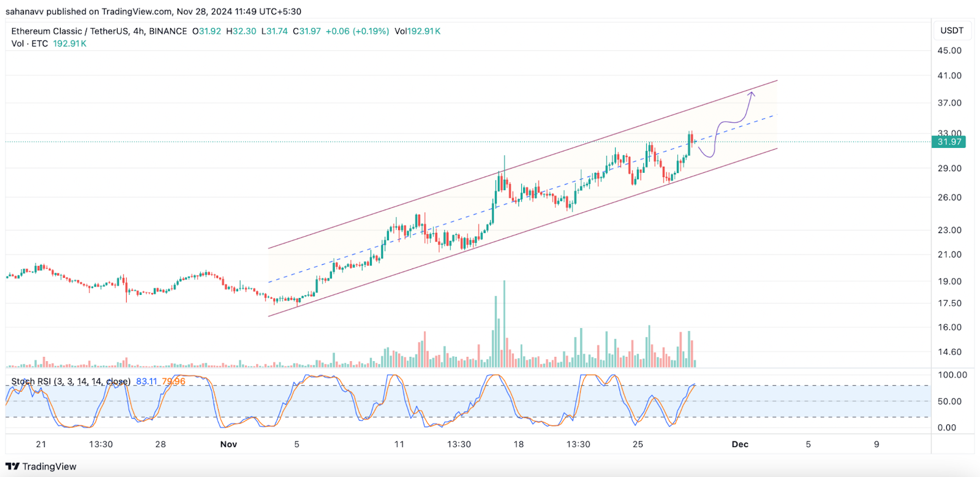
Task: Click the 17.50 price axis label
Action: pyautogui.click(x=949, y=303)
